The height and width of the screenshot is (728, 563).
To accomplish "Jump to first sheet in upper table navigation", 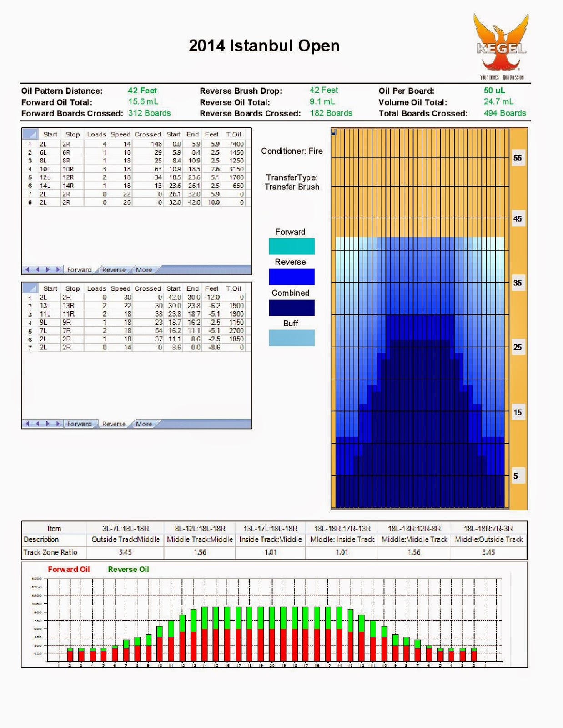I will pos(27,270).
